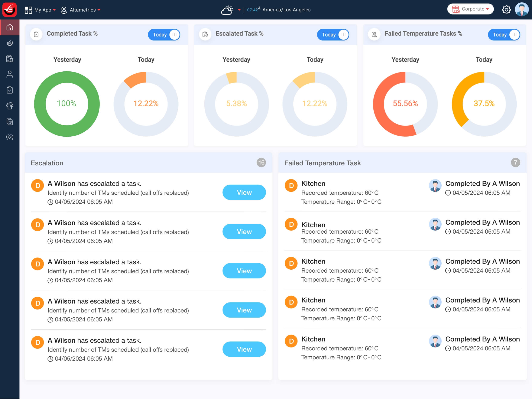532x399 pixels.
Task: Open the Home icon in sidebar
Action: click(x=10, y=27)
